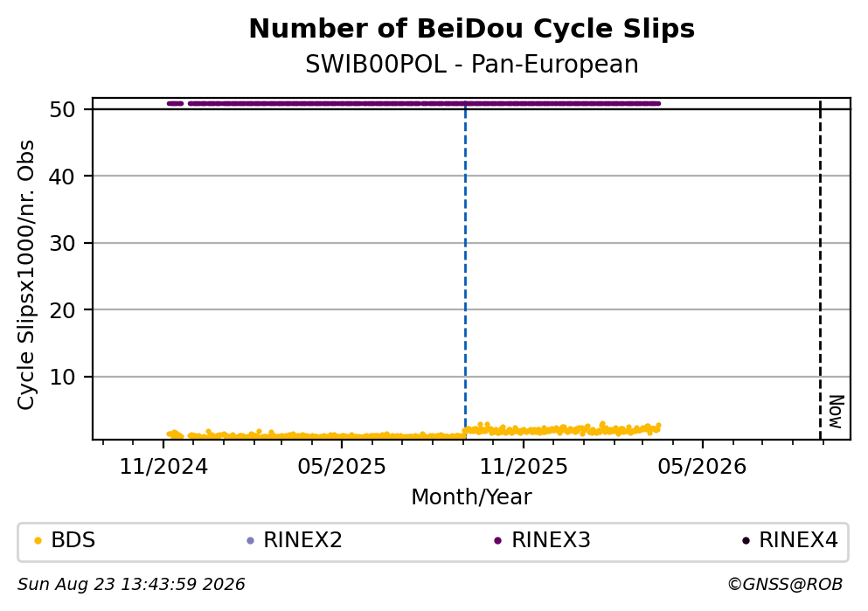Viewport: 868px width, 611px height.
Task: Click the blue dashed vertical event line
Action: 465,269
